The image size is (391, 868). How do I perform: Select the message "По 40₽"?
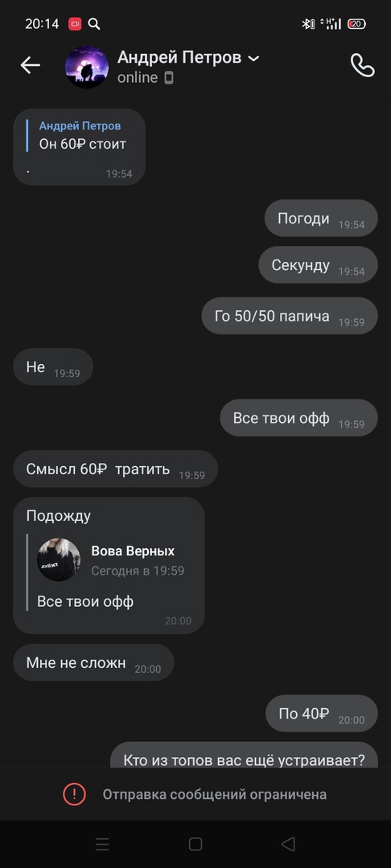tap(322, 714)
